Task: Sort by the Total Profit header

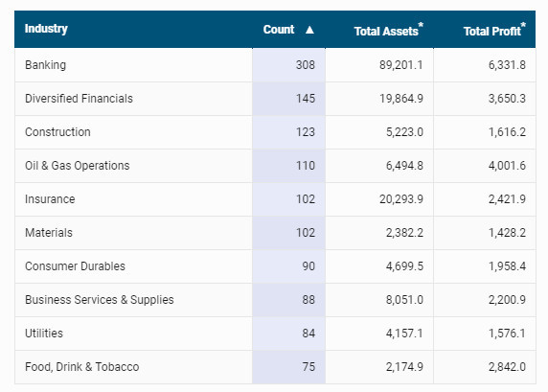Action: click(494, 30)
